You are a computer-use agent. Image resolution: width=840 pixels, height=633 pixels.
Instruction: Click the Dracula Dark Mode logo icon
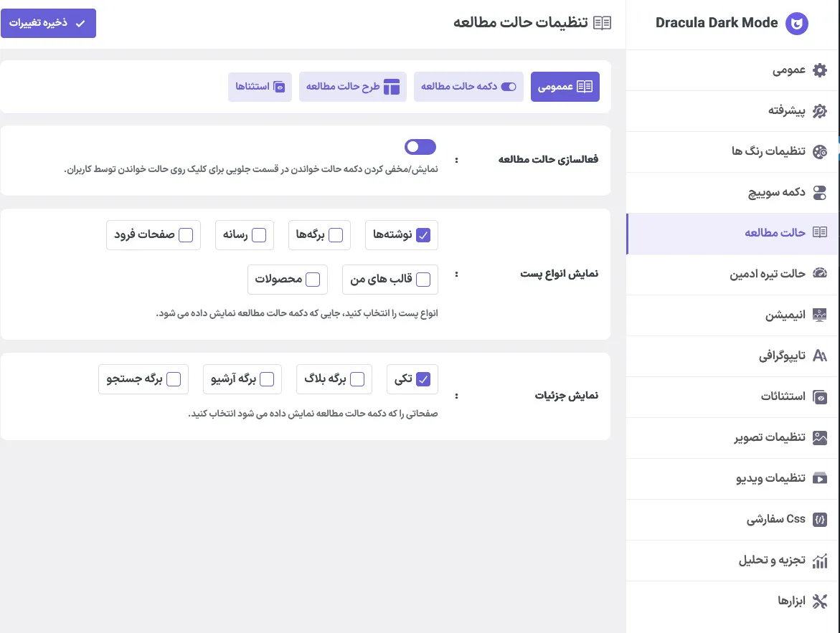point(797,24)
